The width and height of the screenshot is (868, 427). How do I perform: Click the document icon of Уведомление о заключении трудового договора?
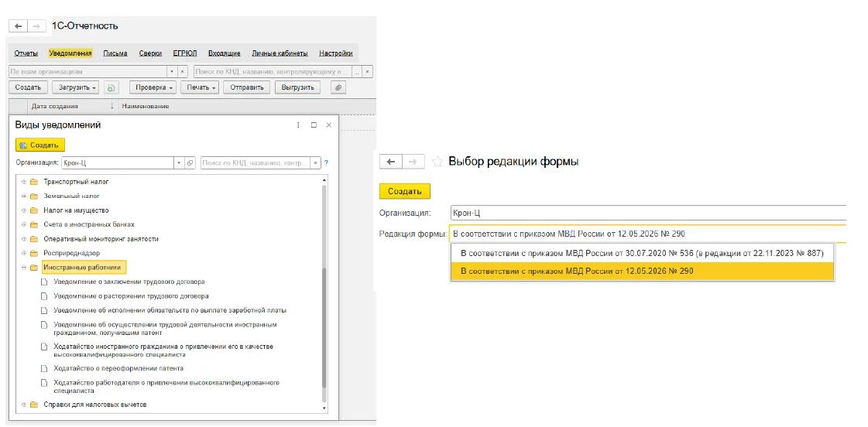[46, 282]
